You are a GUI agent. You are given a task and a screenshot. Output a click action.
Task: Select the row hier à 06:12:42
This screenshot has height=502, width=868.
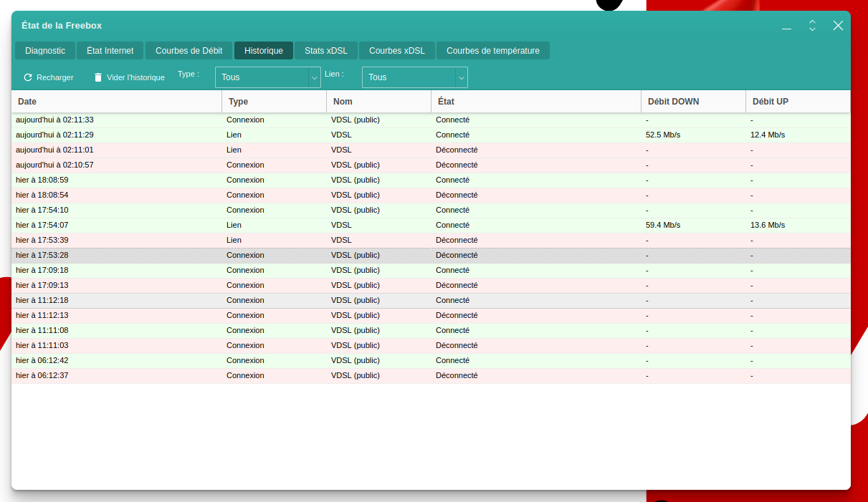pos(431,360)
